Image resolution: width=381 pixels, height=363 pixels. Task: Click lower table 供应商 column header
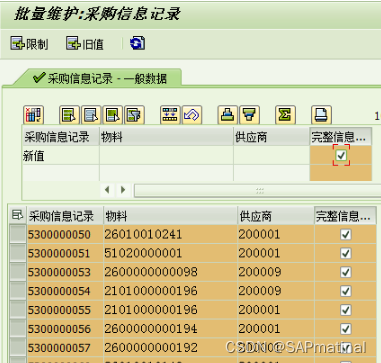pos(276,216)
